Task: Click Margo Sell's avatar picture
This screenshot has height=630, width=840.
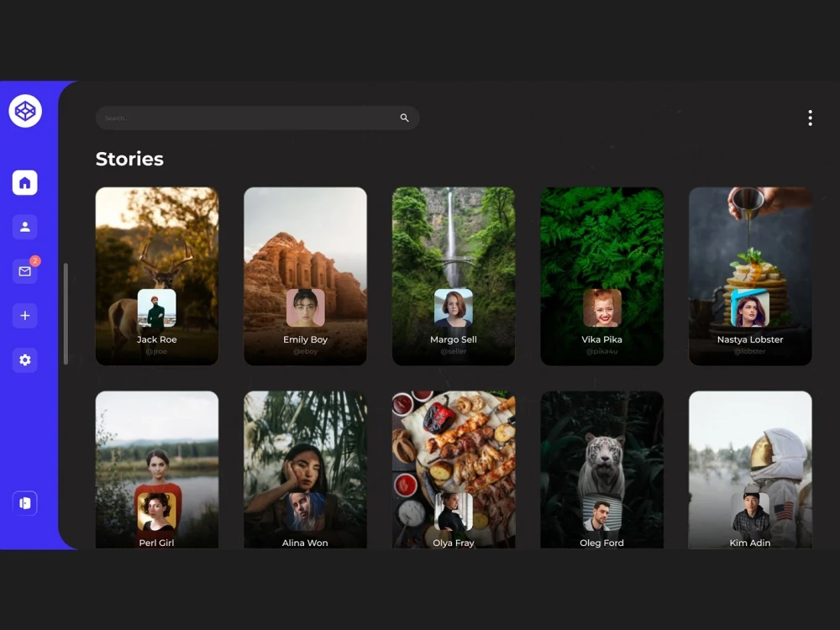Action: click(x=454, y=308)
